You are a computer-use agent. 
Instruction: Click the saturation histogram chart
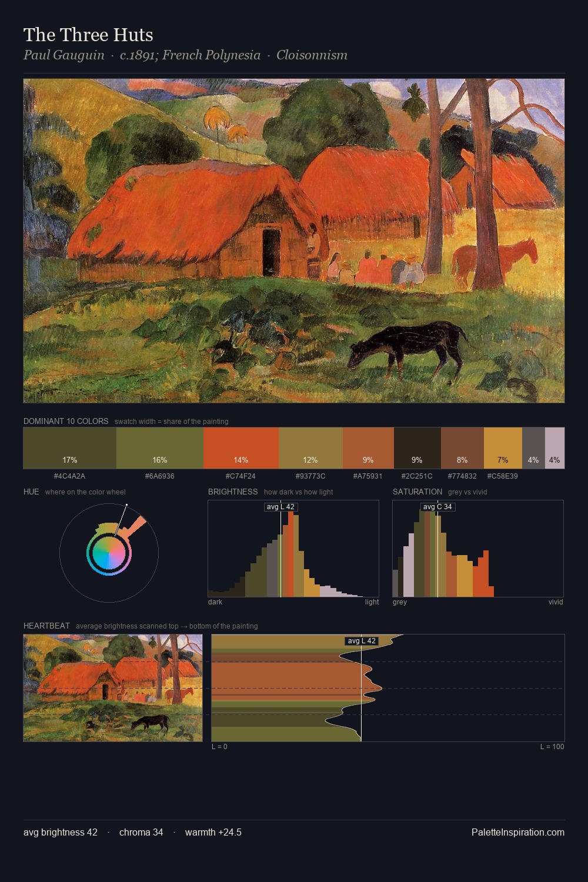[478, 549]
